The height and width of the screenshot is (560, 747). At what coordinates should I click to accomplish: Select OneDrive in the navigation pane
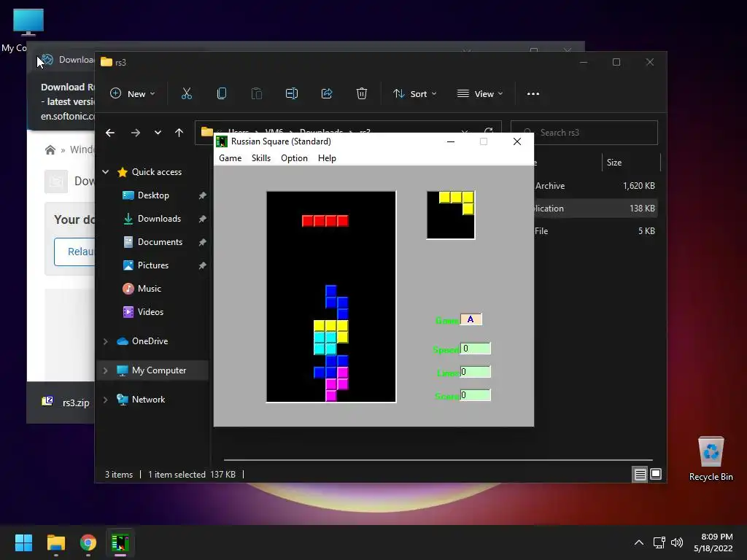150,341
